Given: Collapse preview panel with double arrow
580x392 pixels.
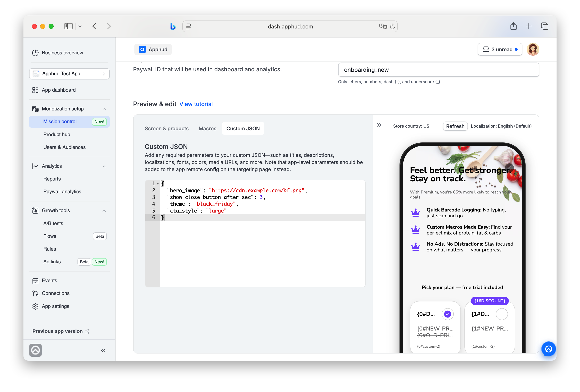Looking at the screenshot, I should pyautogui.click(x=379, y=125).
